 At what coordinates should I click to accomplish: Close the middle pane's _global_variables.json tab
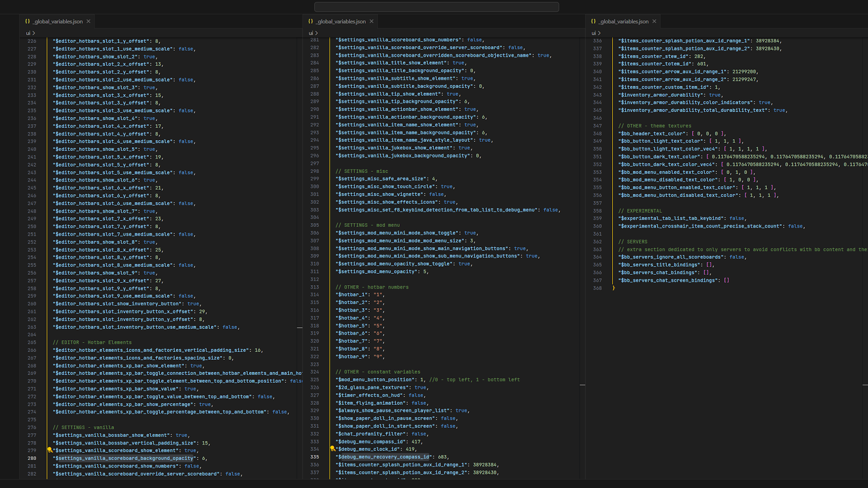[x=372, y=21]
